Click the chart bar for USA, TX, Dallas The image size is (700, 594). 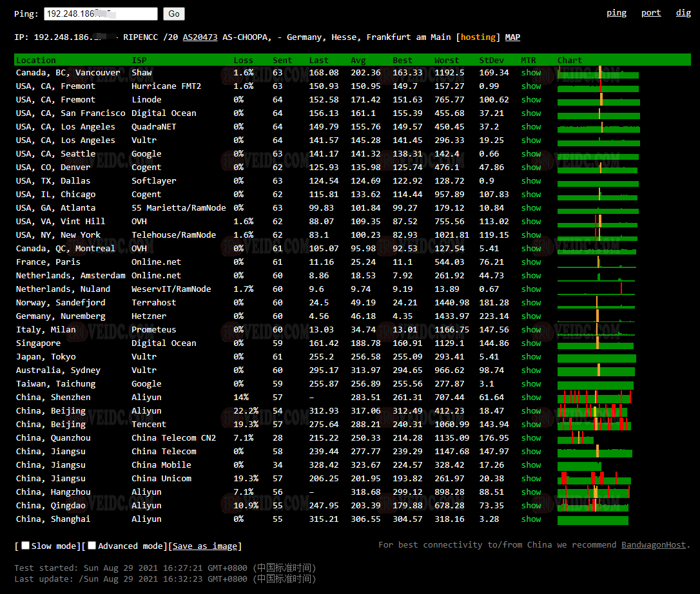point(598,182)
